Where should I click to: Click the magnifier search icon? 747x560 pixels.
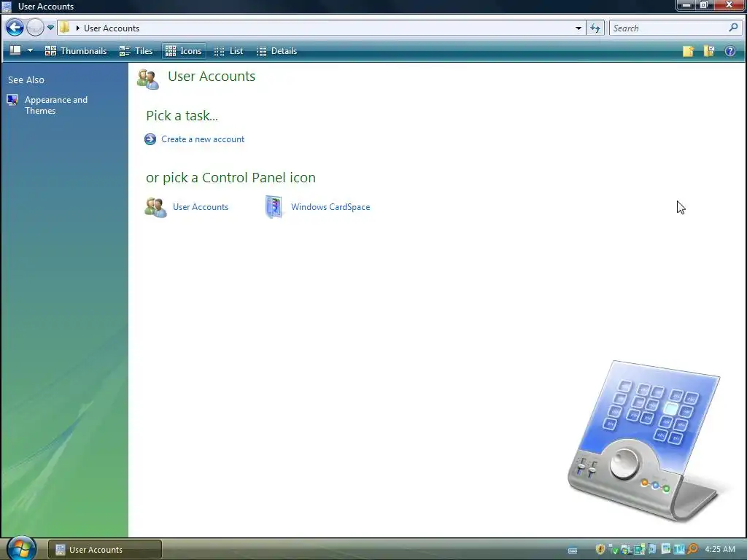pyautogui.click(x=733, y=28)
